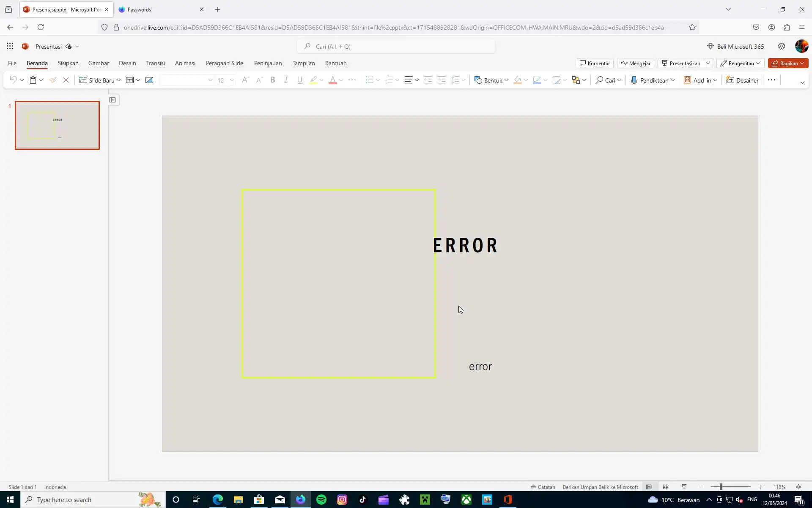Switch to slide sorter view icon

pos(666,487)
